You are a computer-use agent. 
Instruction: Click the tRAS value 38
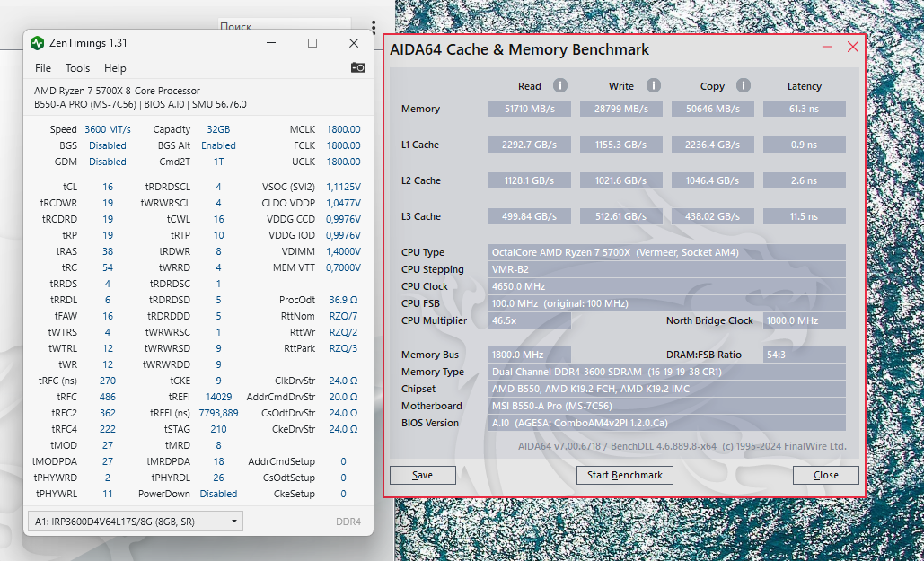pyautogui.click(x=108, y=251)
